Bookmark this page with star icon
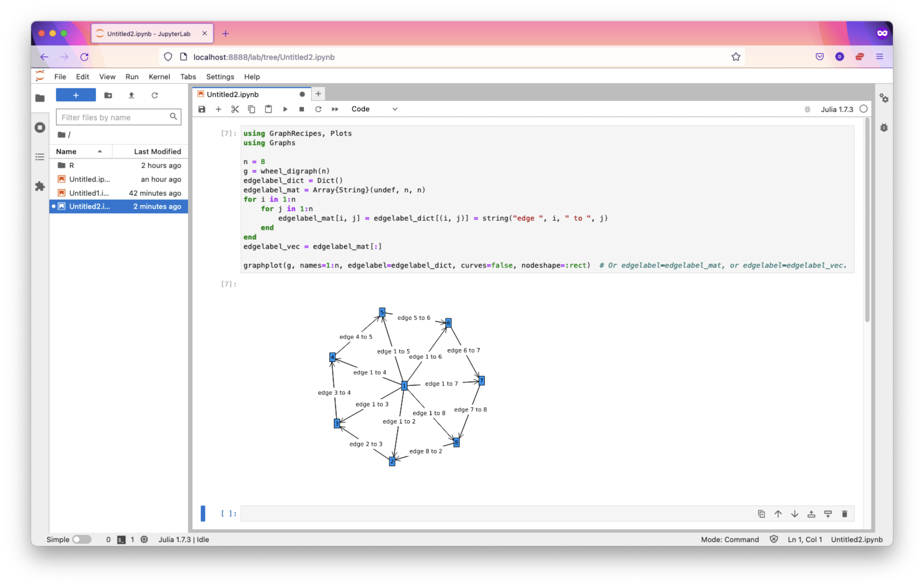This screenshot has height=587, width=924. tap(736, 57)
